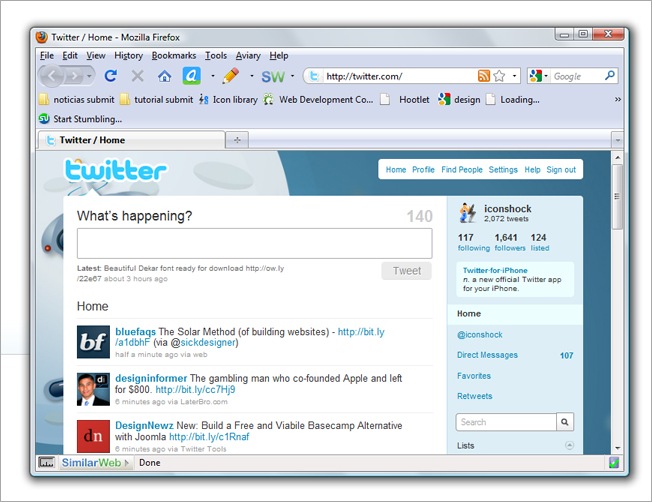Open the Aviary menu
The width and height of the screenshot is (652, 502).
click(248, 55)
